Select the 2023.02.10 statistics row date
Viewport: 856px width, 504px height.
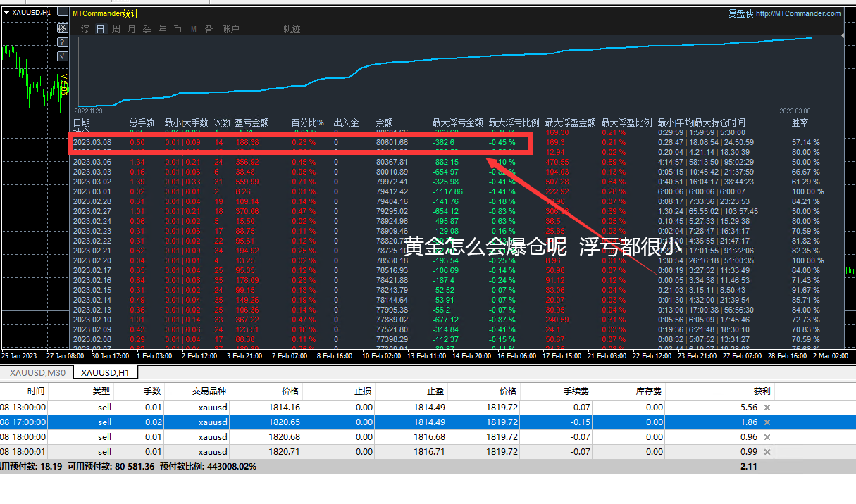[92, 320]
